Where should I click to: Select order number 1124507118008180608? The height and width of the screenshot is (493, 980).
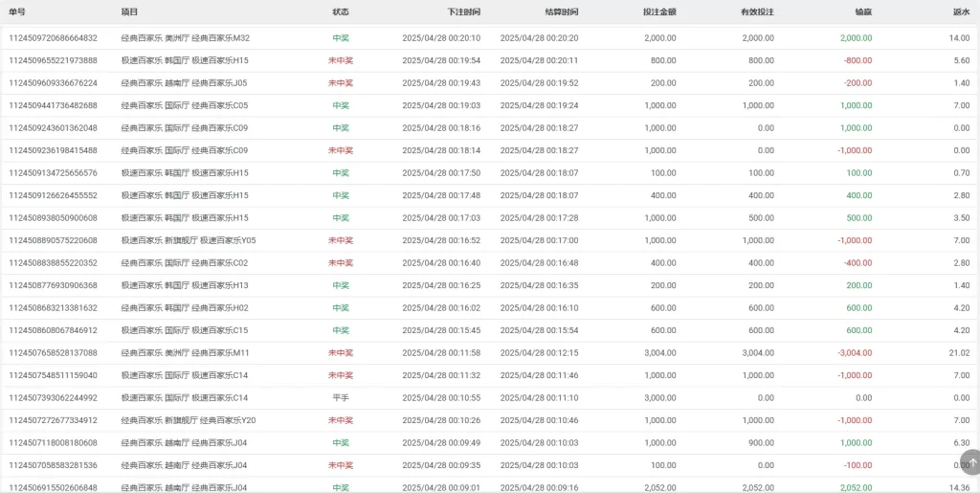(54, 443)
